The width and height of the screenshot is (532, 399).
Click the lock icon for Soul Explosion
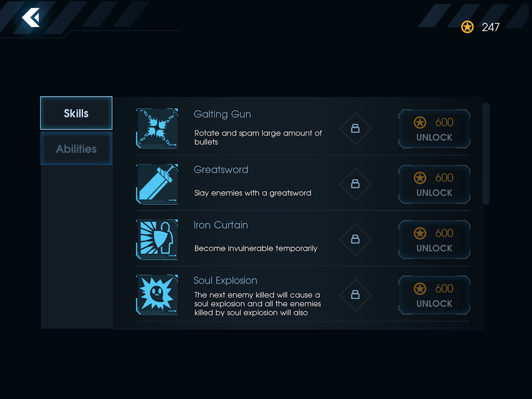click(355, 295)
